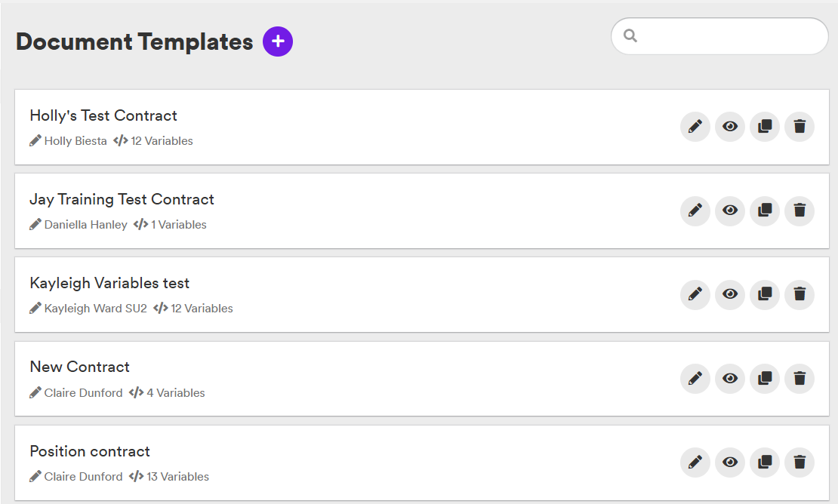This screenshot has height=504, width=838.
Task: Edit Holly's Test Contract with the pencil icon
Action: pyautogui.click(x=695, y=127)
